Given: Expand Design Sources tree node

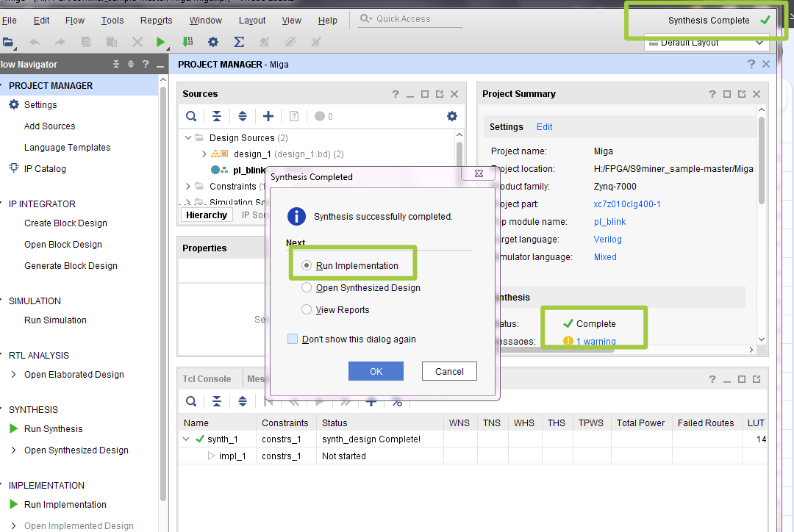Looking at the screenshot, I should coord(188,137).
